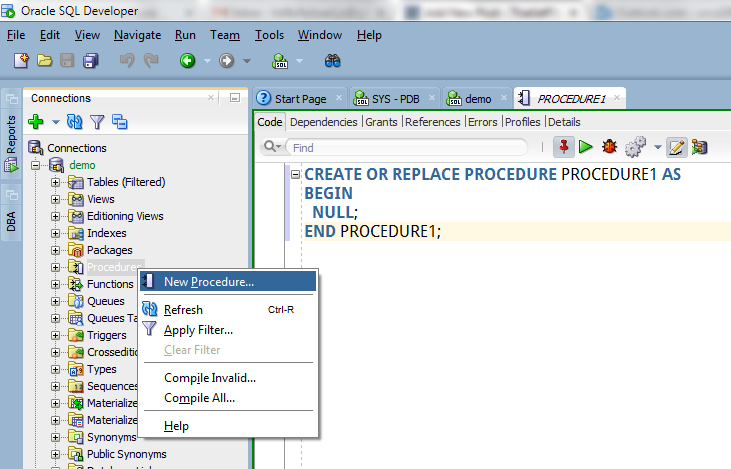Choose New Procedure... from context menu
This screenshot has width=731, height=469.
pos(228,282)
